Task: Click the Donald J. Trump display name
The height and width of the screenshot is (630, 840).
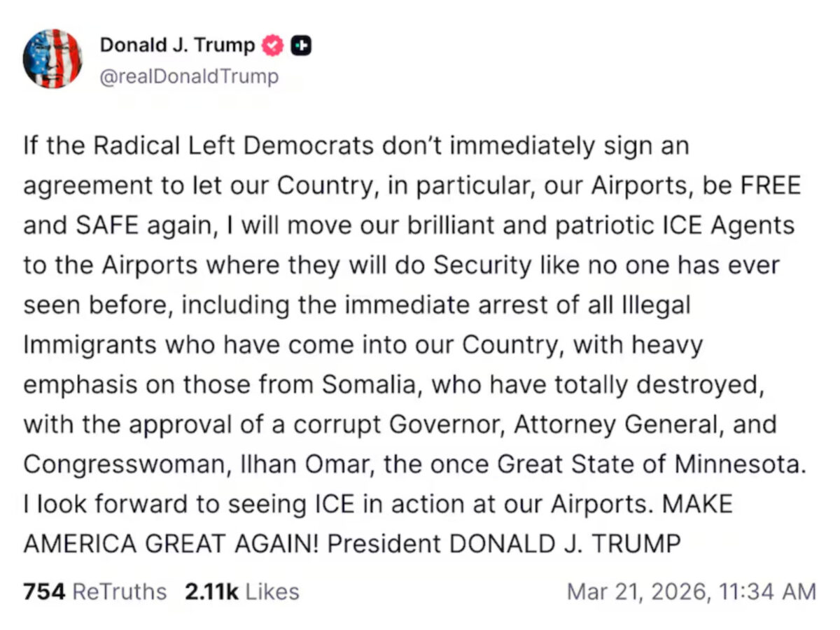Action: point(178,44)
